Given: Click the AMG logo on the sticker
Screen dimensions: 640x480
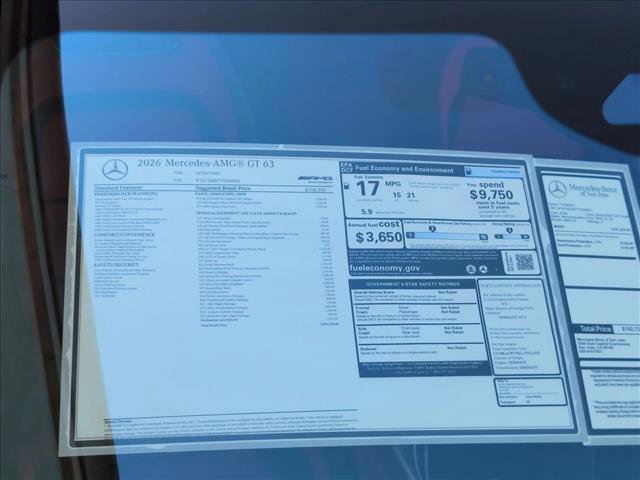Looking at the screenshot, I should tap(315, 178).
